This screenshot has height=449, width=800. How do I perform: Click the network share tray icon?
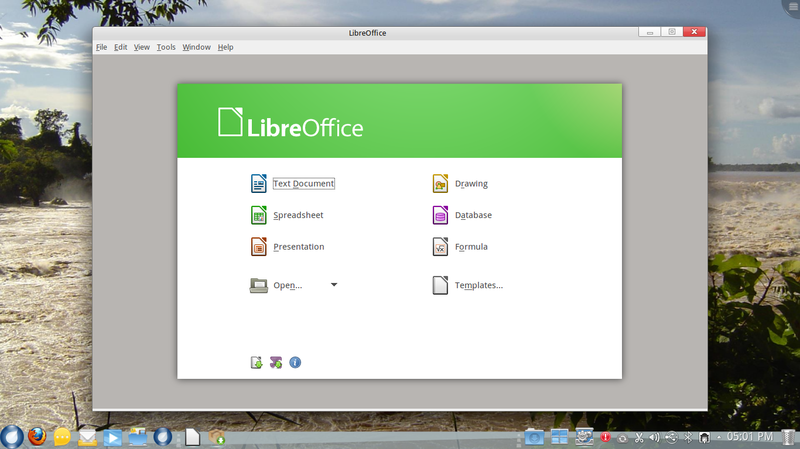[671, 437]
